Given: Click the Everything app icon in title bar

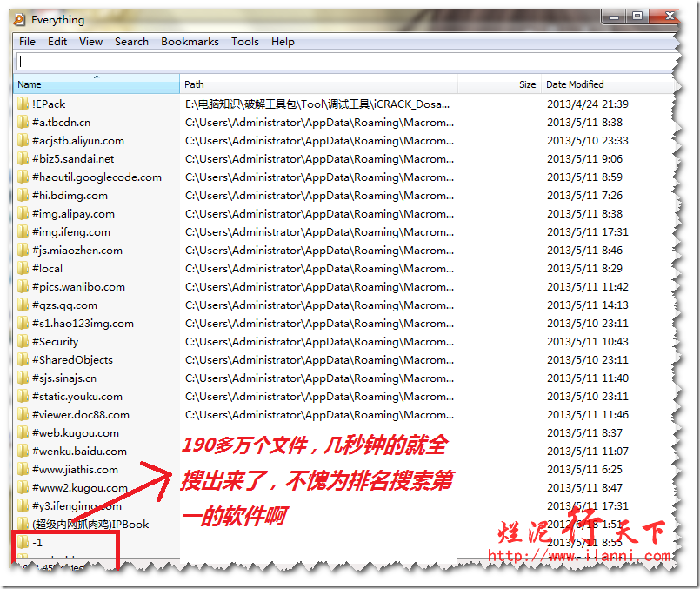Looking at the screenshot, I should (19, 20).
